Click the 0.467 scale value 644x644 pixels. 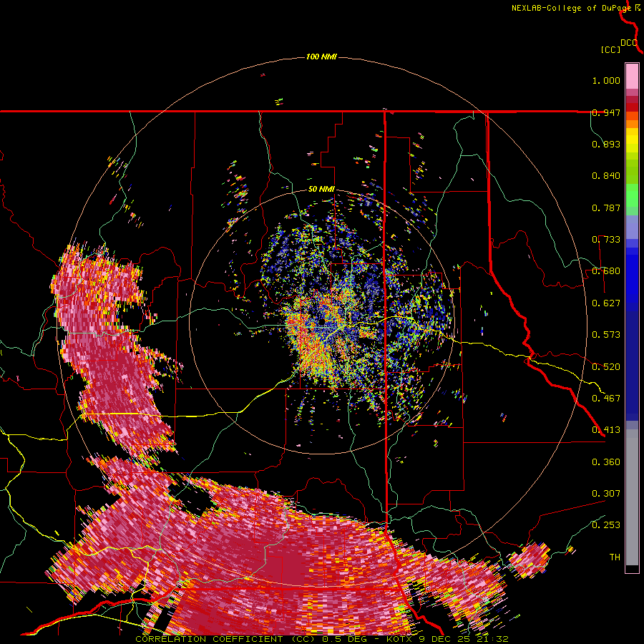[606, 399]
